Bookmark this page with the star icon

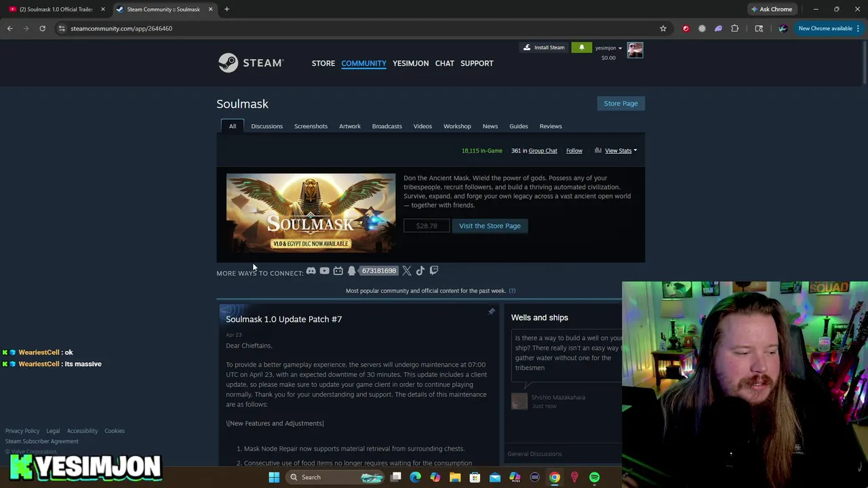tap(663, 28)
